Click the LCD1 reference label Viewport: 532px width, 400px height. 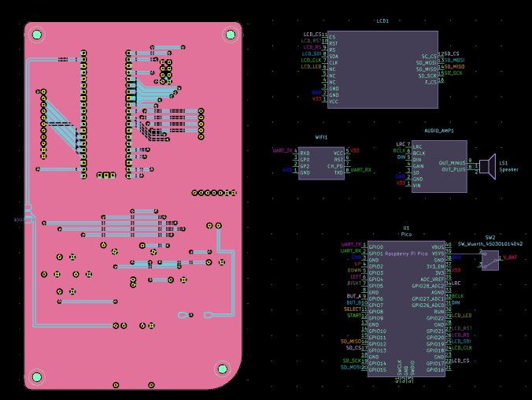pyautogui.click(x=382, y=21)
